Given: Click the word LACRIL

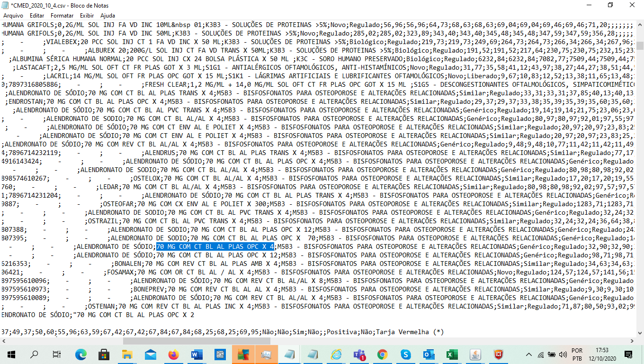Looking at the screenshot, I should pos(58,76).
